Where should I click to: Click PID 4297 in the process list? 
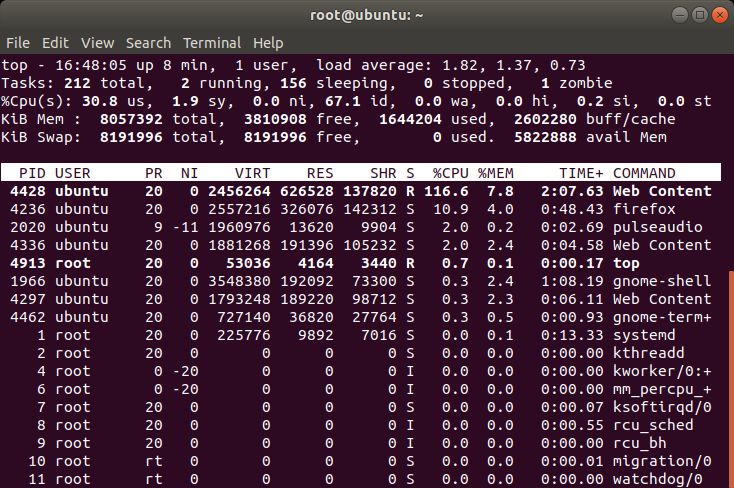click(x=28, y=299)
